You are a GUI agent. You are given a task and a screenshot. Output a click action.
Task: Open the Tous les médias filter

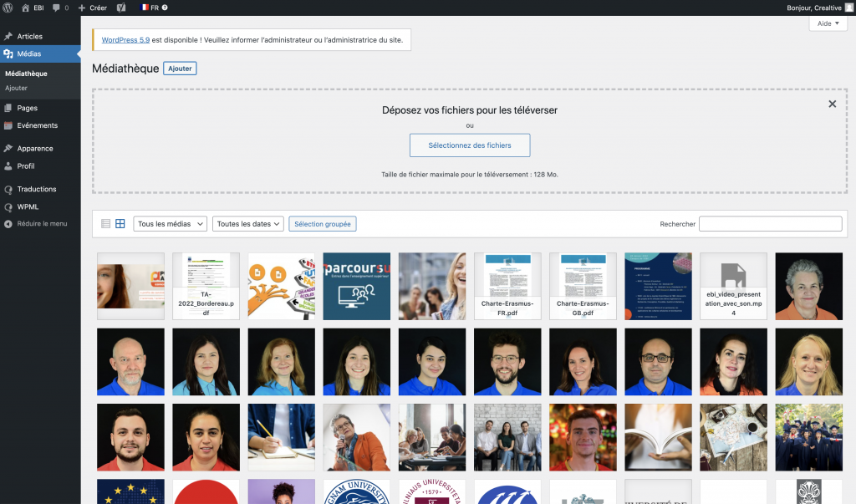170,224
